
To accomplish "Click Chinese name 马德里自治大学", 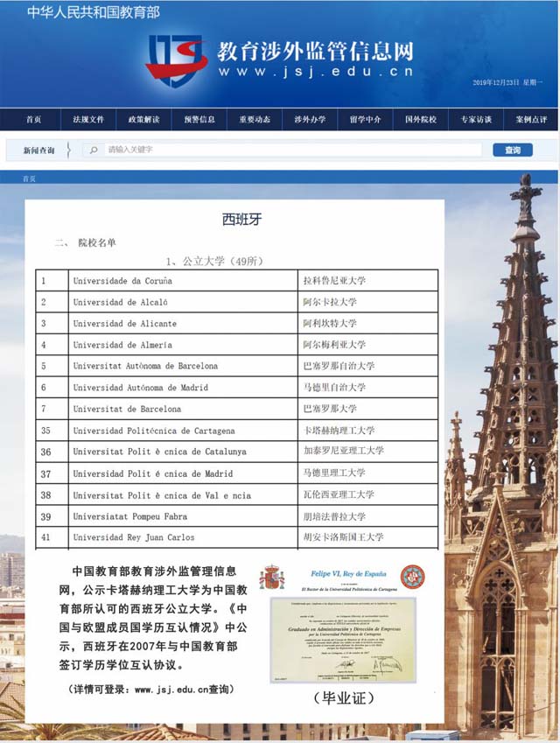I will 334,387.
